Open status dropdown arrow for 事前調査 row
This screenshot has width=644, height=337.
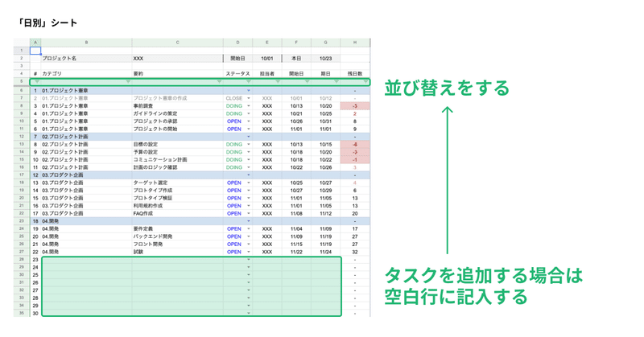coord(249,106)
